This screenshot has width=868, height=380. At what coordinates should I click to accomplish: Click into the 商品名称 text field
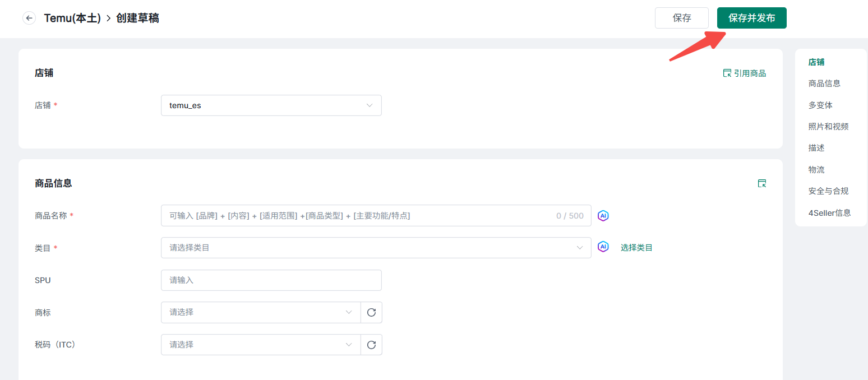click(x=359, y=216)
